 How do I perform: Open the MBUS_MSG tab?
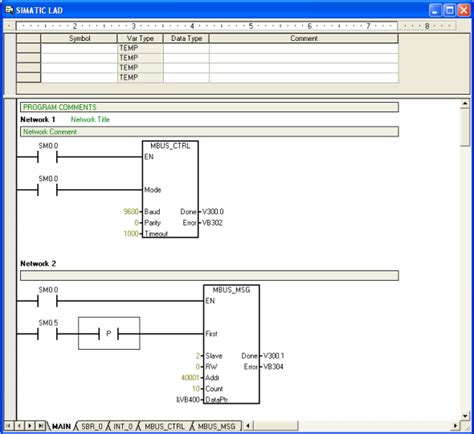[217, 426]
